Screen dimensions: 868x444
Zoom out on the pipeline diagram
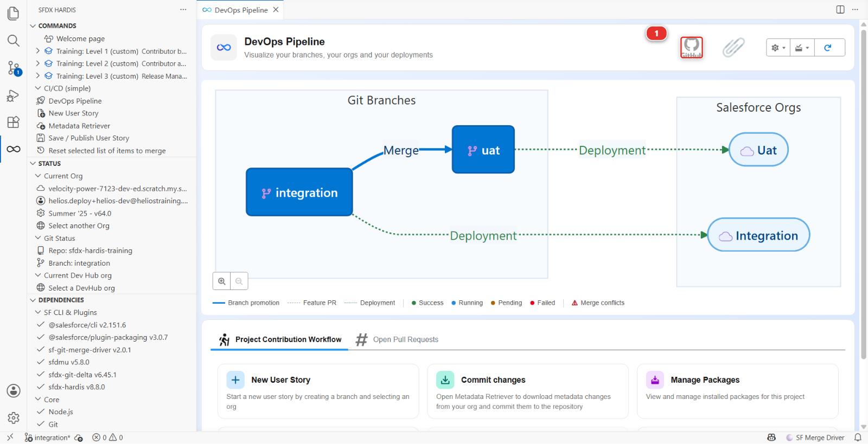(239, 281)
